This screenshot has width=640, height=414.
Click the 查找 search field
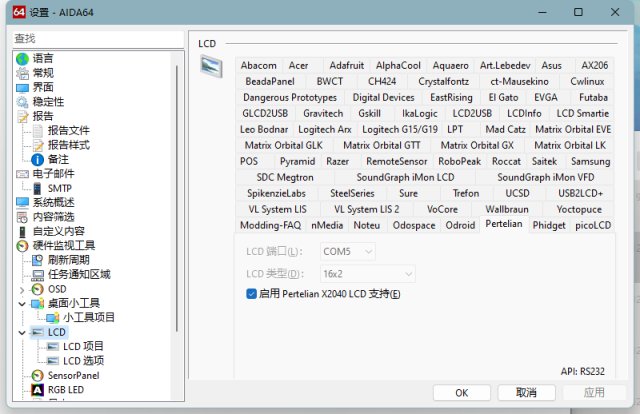(98, 38)
